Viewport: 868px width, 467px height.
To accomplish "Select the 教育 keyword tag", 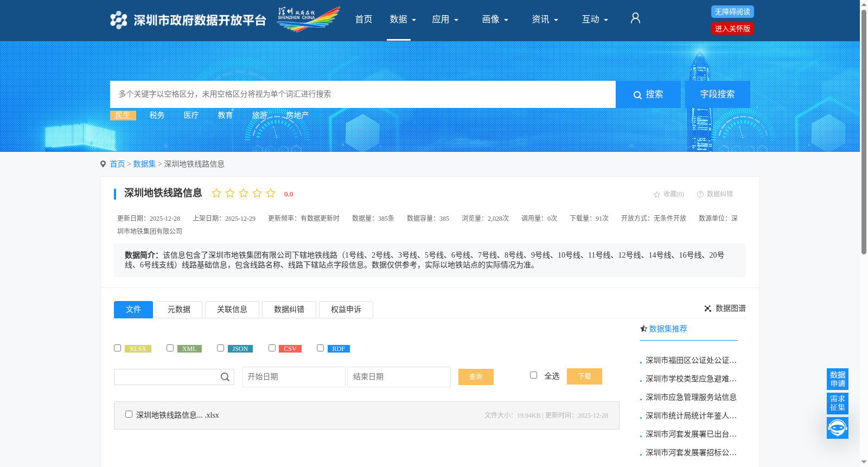I will (226, 116).
